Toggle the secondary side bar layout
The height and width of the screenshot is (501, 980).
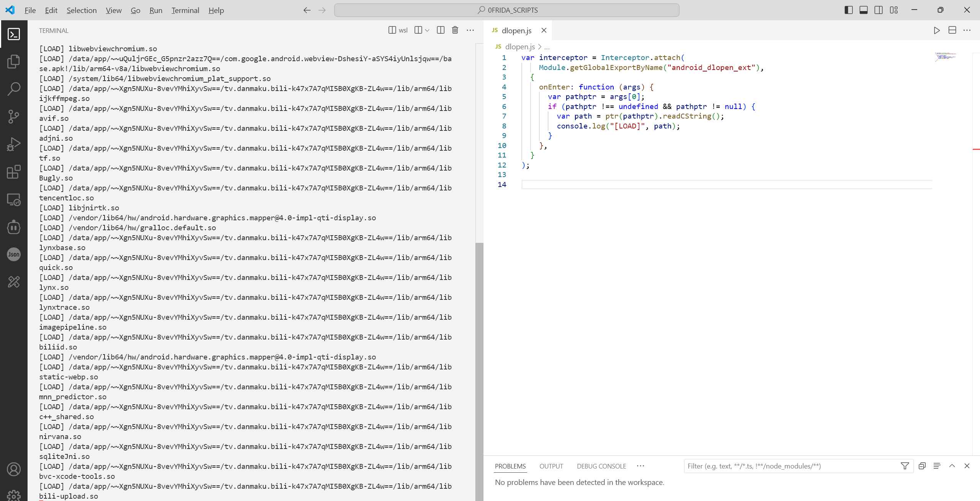(x=879, y=10)
